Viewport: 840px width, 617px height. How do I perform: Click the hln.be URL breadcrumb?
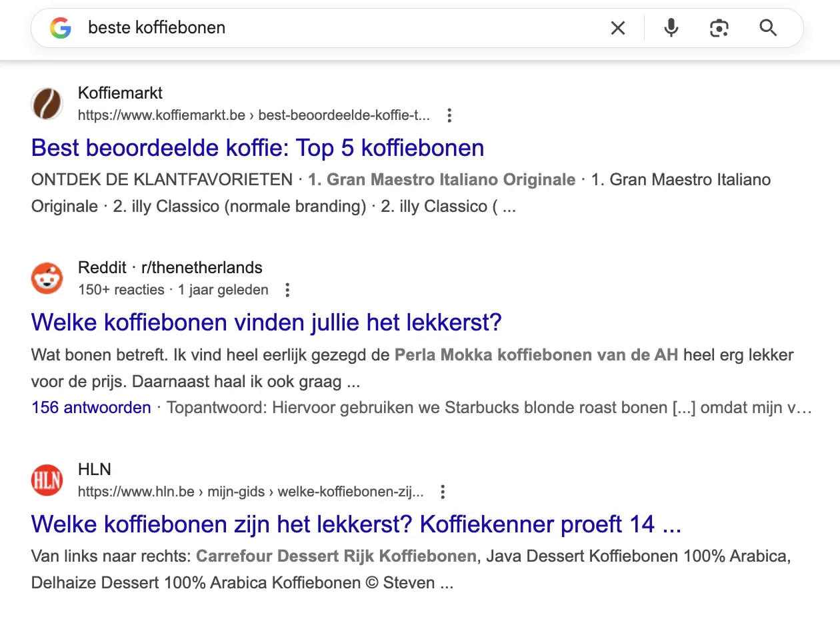tap(251, 492)
